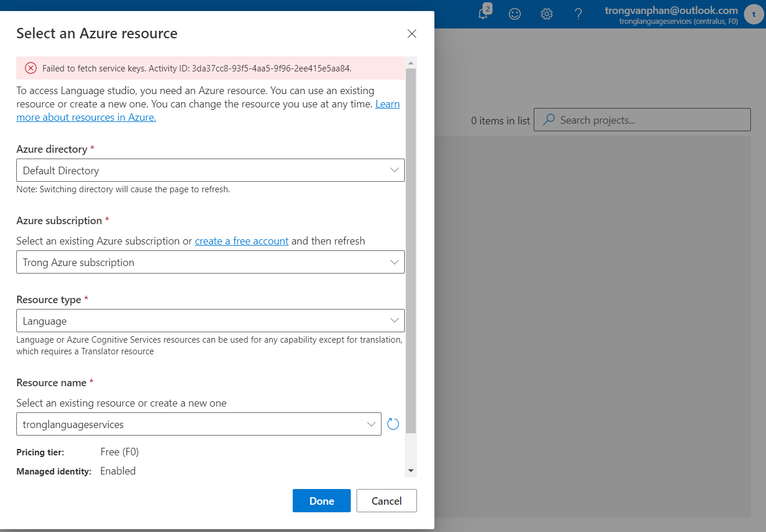Image resolution: width=766 pixels, height=532 pixels.
Task: Click the Managed identity Enabled value
Action: coord(118,471)
